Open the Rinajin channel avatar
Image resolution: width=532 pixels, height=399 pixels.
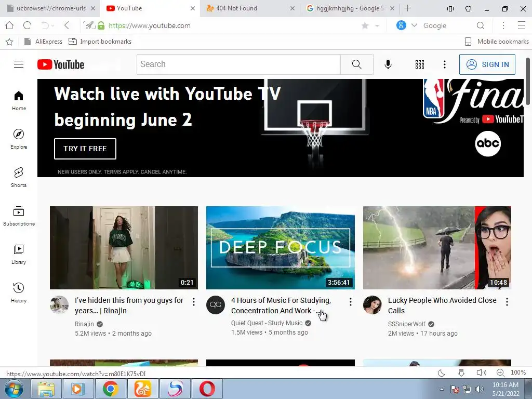click(x=59, y=304)
